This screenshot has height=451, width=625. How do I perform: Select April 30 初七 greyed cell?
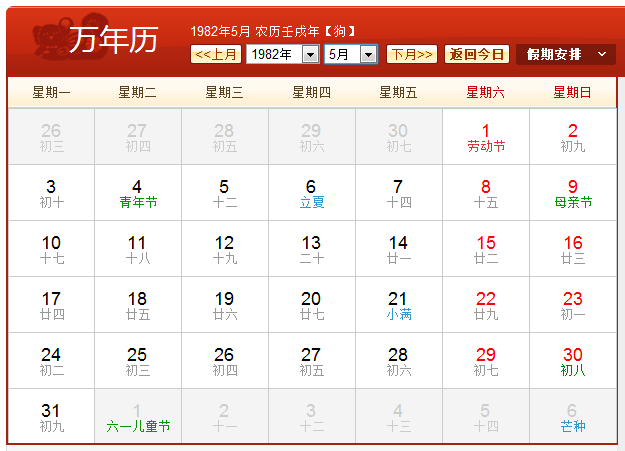[399, 136]
